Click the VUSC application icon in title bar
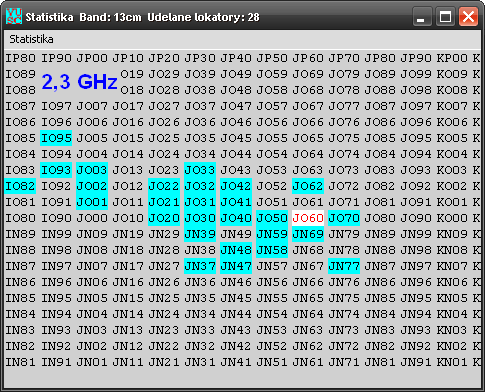The width and height of the screenshot is (485, 392). coord(14,17)
